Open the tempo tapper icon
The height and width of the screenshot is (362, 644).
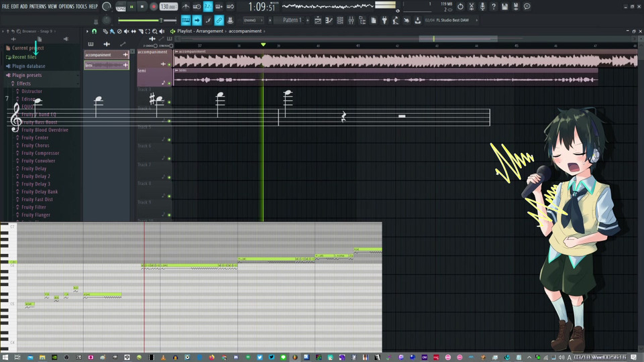pos(396,20)
